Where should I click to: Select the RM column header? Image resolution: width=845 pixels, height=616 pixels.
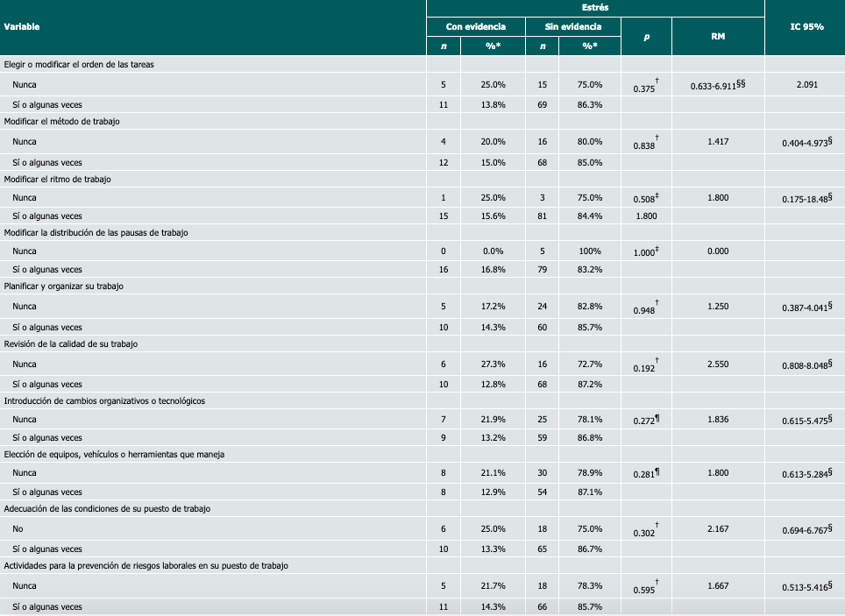coord(717,37)
